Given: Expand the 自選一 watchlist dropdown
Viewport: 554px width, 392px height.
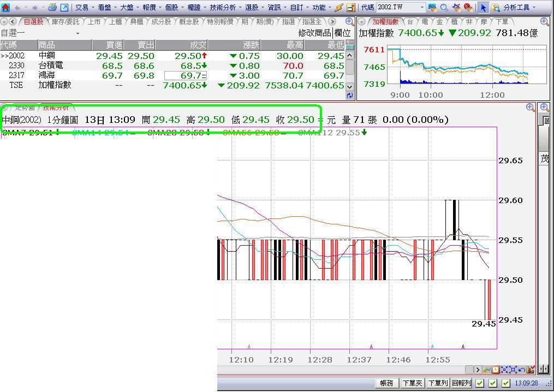Looking at the screenshot, I should click(78, 34).
